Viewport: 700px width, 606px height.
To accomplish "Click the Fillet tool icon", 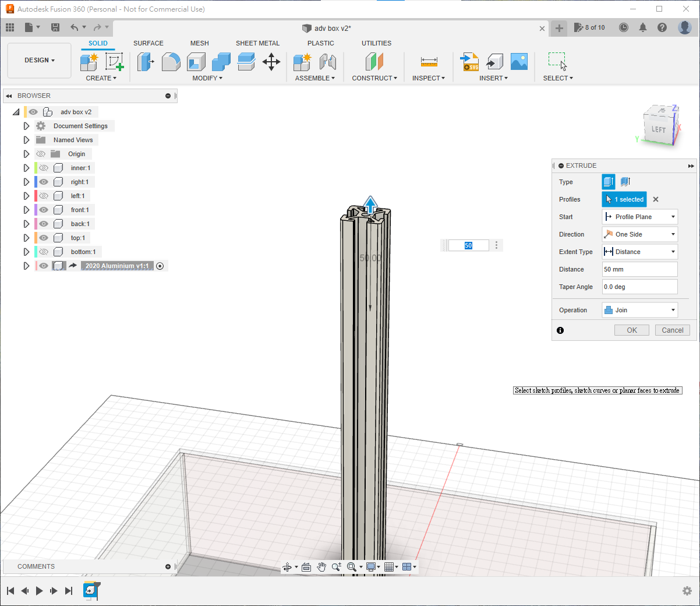I will coord(171,62).
